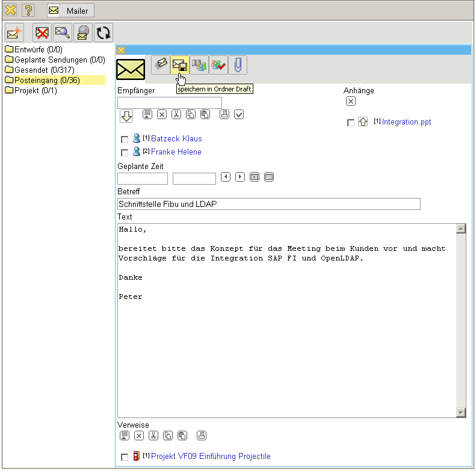Screen dimensions: 476x471
Task: Select the Integration.ppt attachment checkbox
Action: point(351,123)
